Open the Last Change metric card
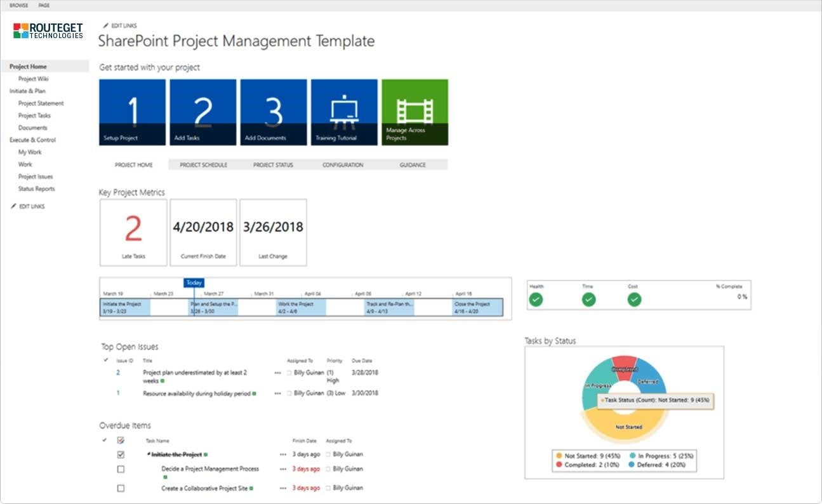Image resolution: width=822 pixels, height=504 pixels. [x=274, y=232]
